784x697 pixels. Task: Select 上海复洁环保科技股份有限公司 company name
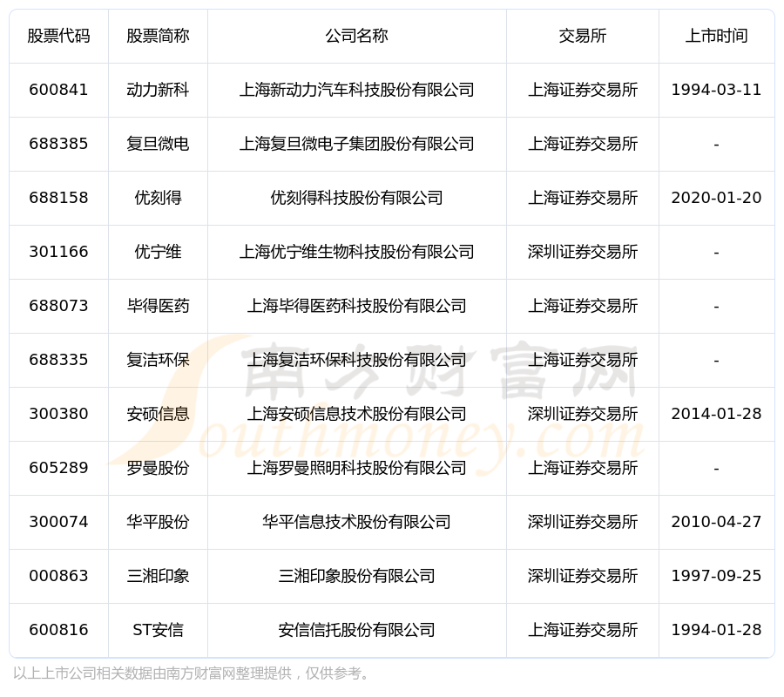pyautogui.click(x=356, y=360)
